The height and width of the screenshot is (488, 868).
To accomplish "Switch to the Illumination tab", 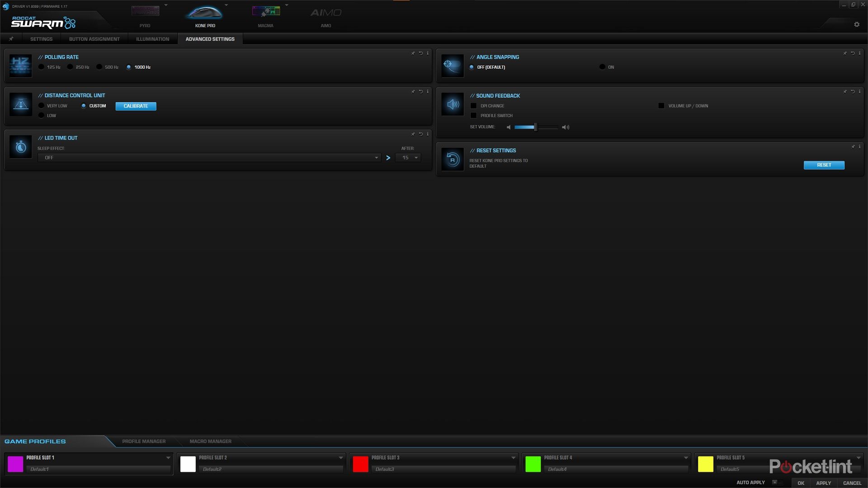I will [152, 39].
